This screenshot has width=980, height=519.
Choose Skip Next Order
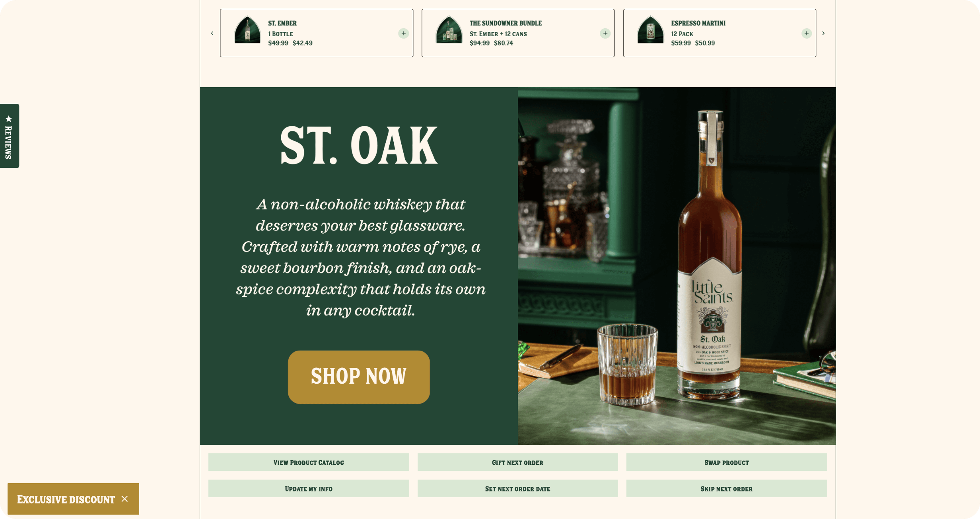click(727, 488)
